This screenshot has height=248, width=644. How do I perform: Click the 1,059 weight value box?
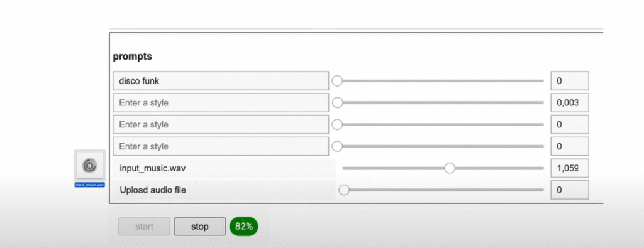[570, 168]
